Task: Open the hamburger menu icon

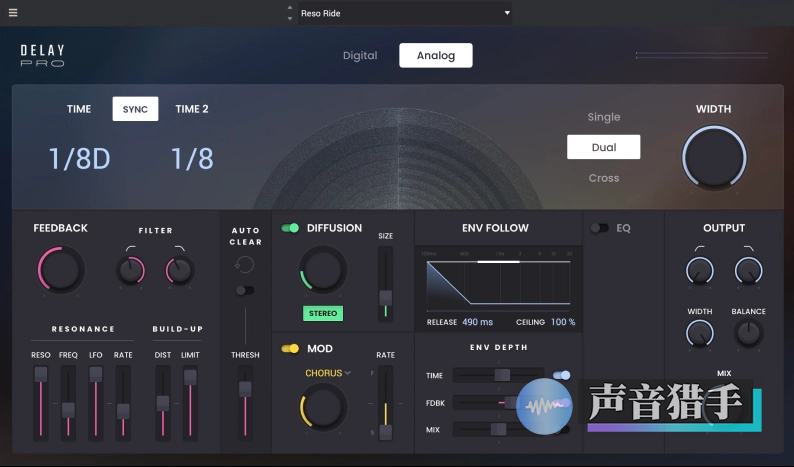Action: (13, 13)
